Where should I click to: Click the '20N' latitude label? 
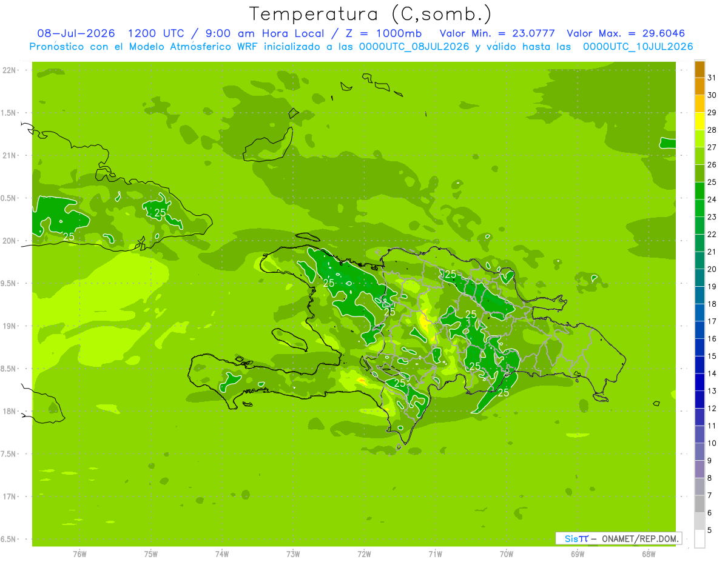click(x=8, y=241)
